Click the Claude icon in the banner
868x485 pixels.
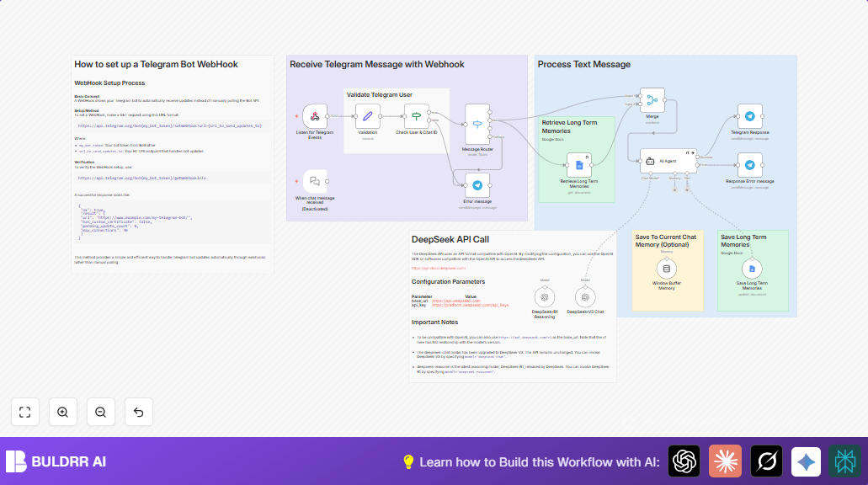(x=725, y=461)
